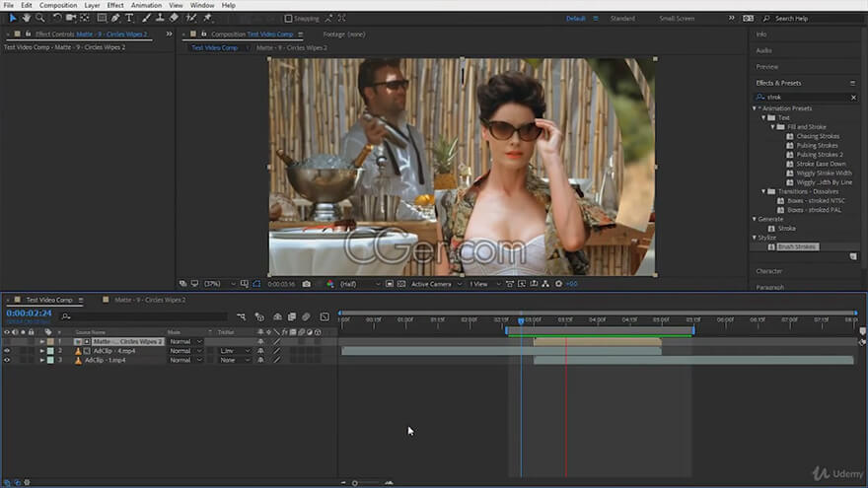Toggle visibility eye of AdClip - 1.mp4
868x488 pixels.
(7, 360)
